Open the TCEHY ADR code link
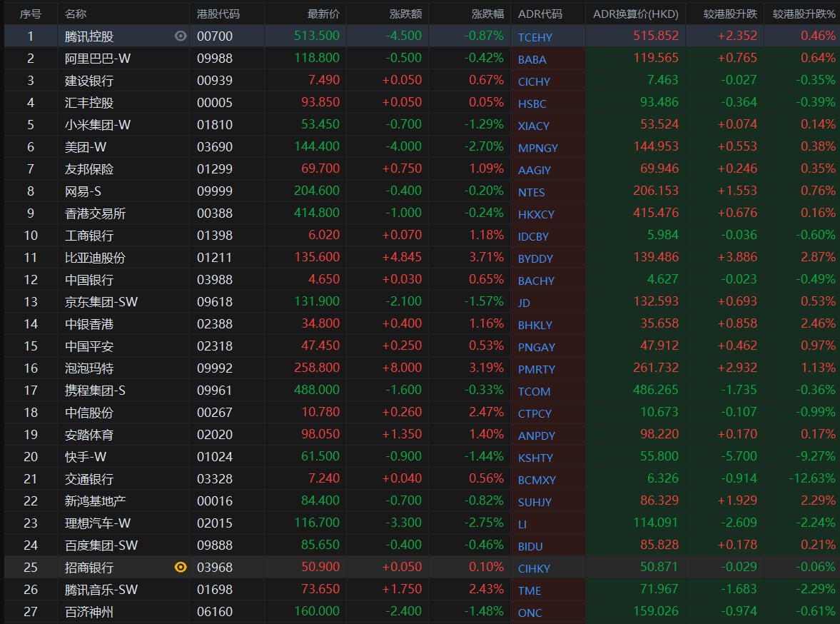The height and width of the screenshot is (624, 840). pos(535,36)
